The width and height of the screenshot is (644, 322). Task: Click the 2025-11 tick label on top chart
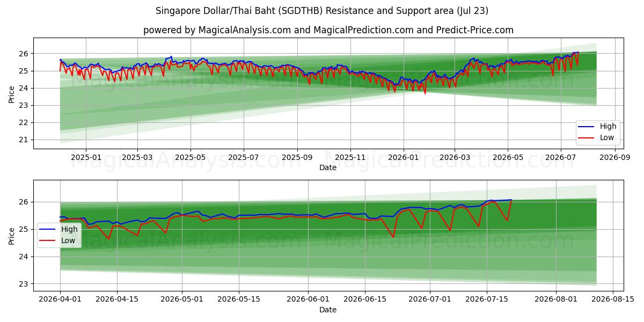click(x=350, y=158)
